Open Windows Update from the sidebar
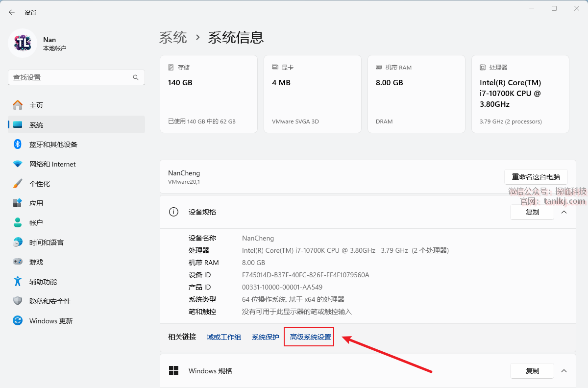Viewport: 588px width, 388px height. pyautogui.click(x=50, y=321)
